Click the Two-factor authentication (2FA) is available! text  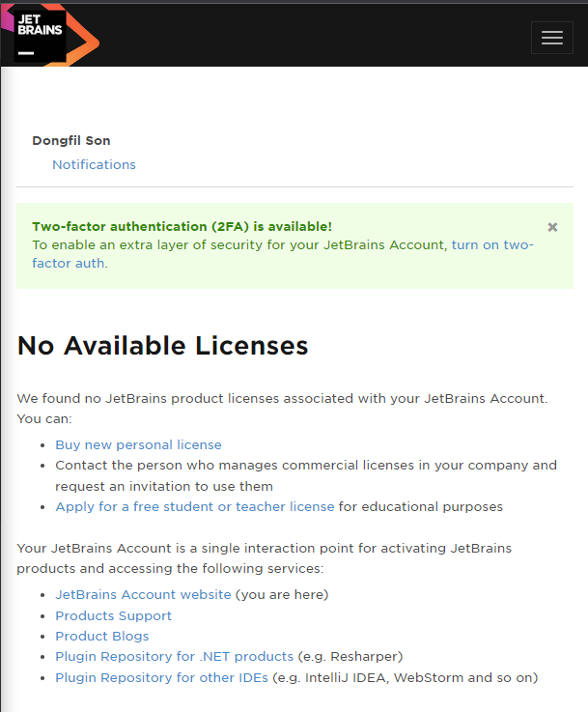click(x=182, y=226)
